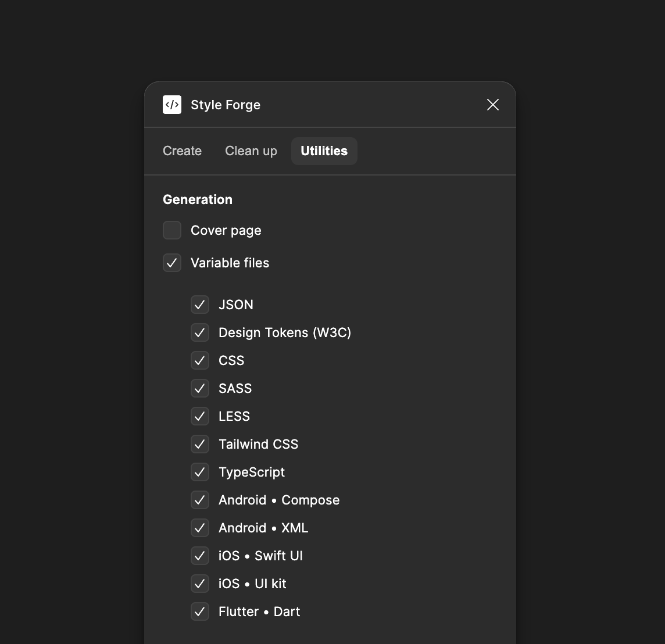
Task: Click the Generation section heading
Action: pos(198,200)
